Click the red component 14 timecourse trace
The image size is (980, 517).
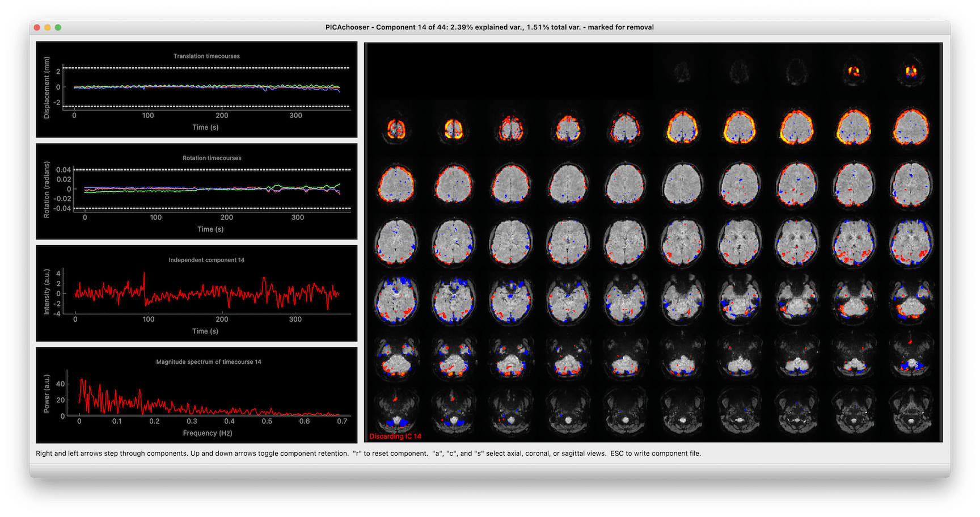[x=207, y=293]
